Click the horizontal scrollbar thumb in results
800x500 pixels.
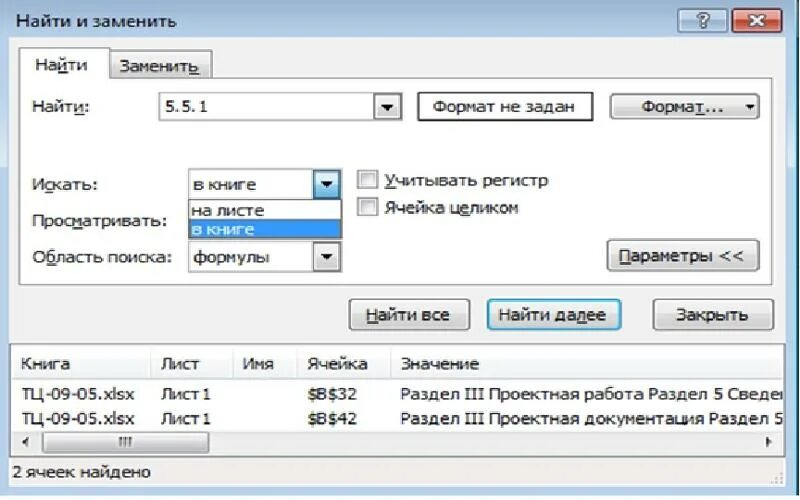click(x=125, y=442)
